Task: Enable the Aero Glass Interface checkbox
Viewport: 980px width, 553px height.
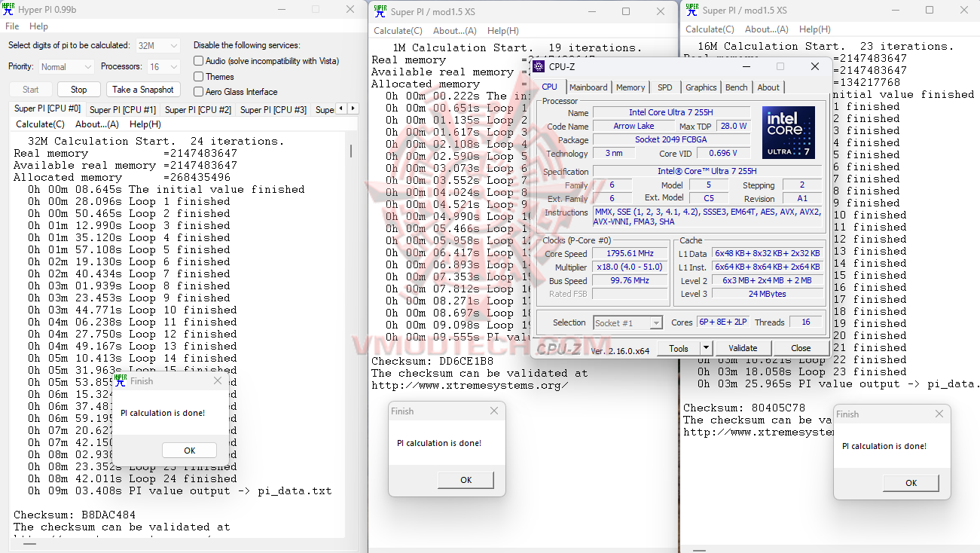Action: [x=197, y=92]
